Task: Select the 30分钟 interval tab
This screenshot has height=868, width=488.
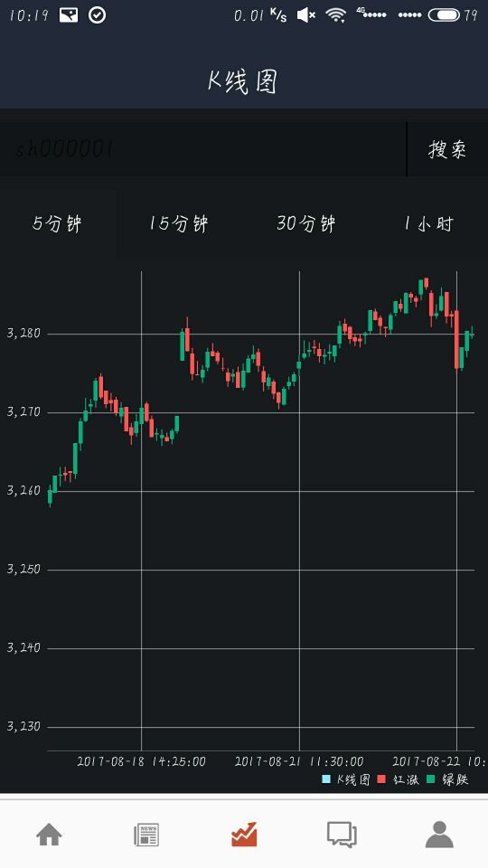Action: point(306,223)
